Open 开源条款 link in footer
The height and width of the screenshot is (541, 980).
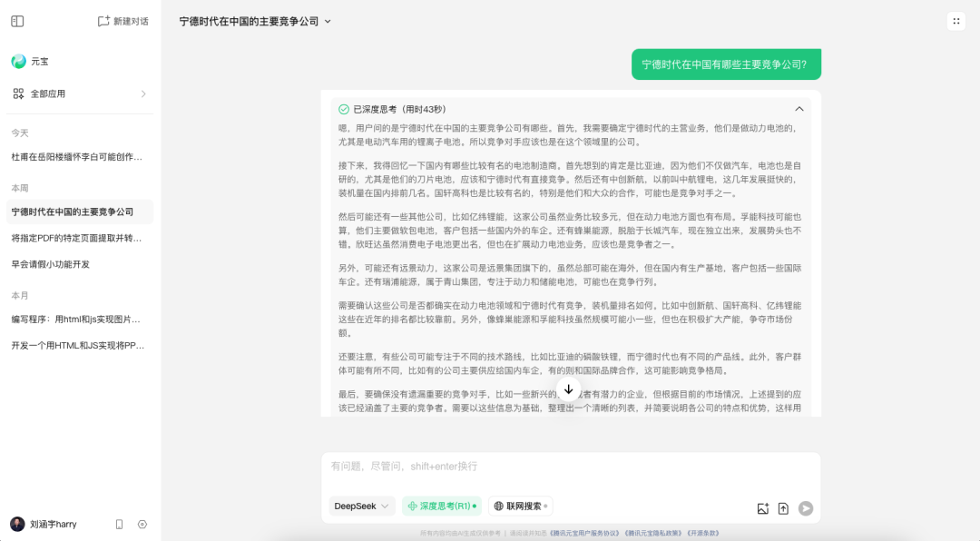(703, 534)
